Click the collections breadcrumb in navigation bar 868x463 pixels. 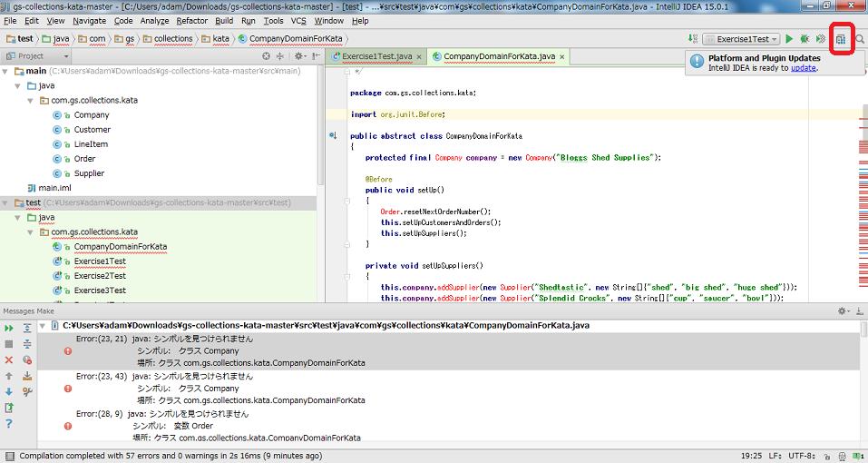tap(173, 39)
